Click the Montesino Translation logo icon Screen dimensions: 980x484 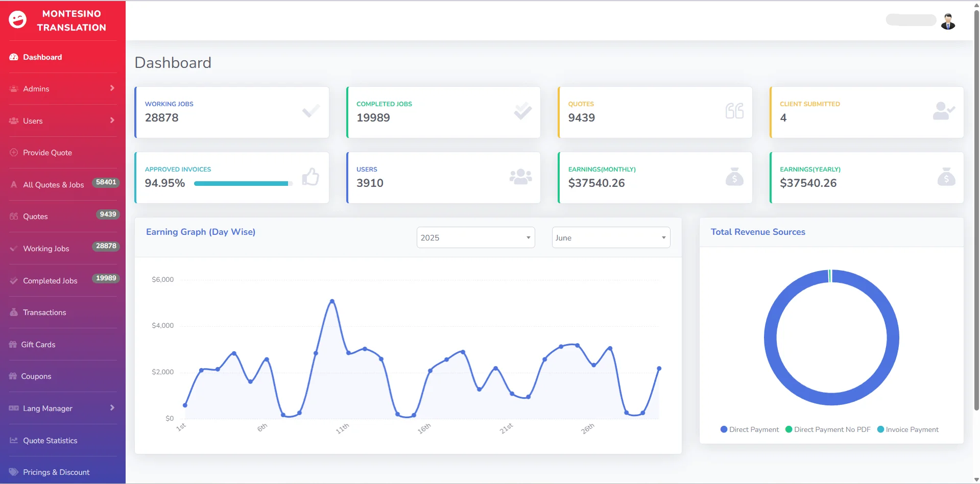[17, 20]
